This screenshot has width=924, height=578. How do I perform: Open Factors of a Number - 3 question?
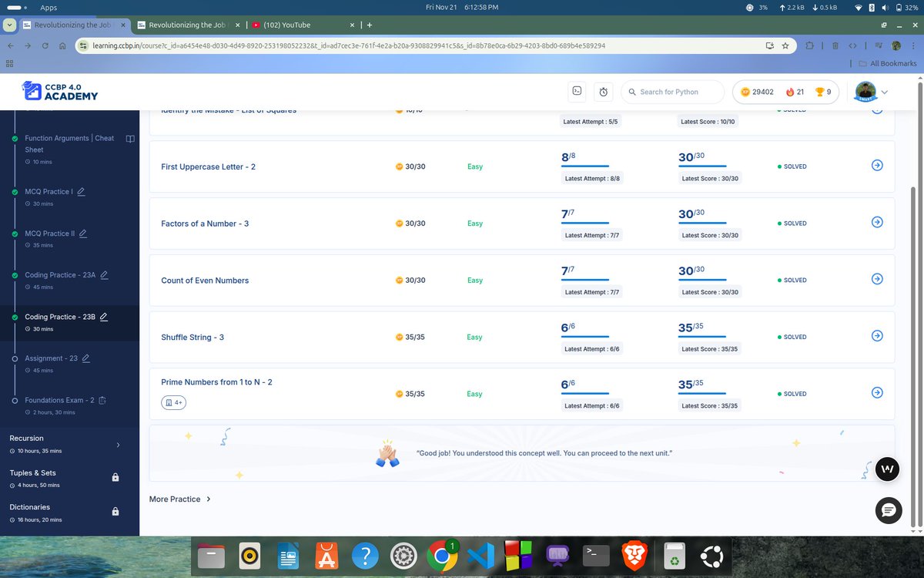(205, 223)
